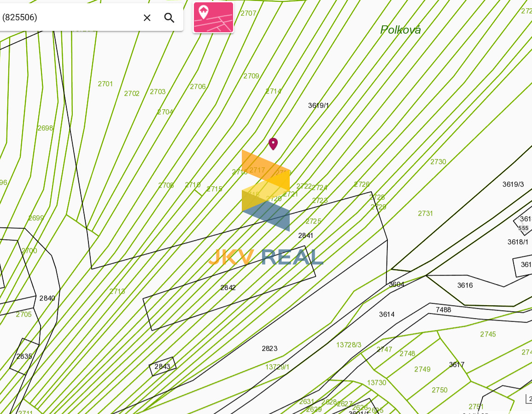532x414 pixels.
Task: Select green parcel number 2704
Action: [x=165, y=112]
